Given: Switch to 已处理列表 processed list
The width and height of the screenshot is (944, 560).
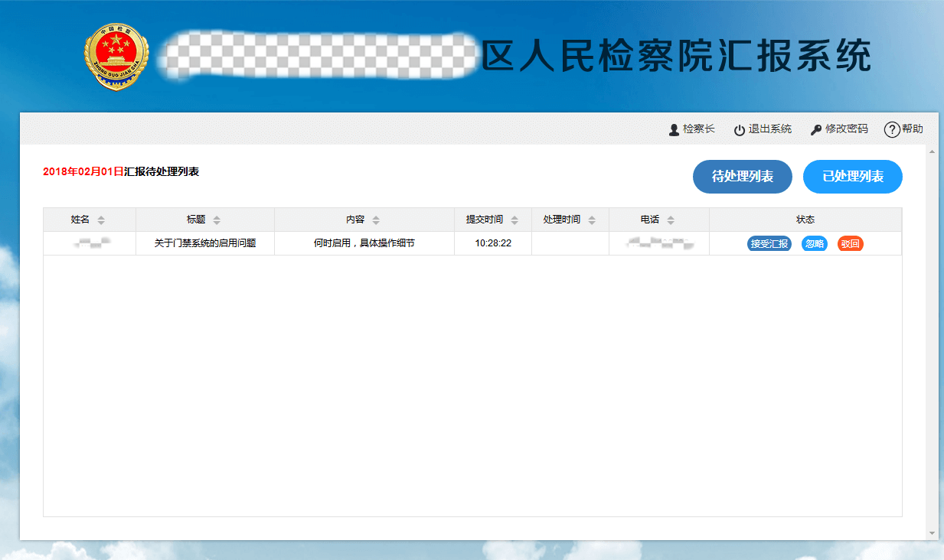Looking at the screenshot, I should (x=853, y=177).
